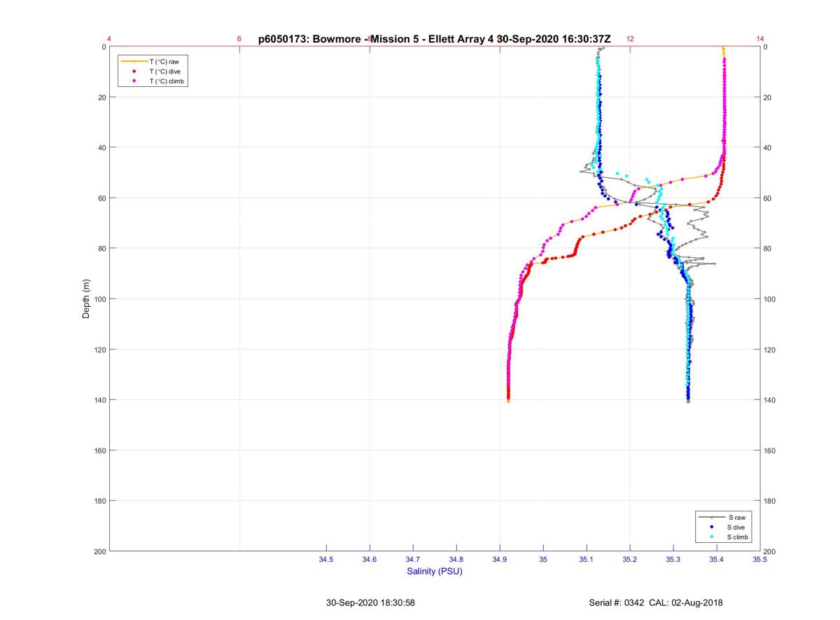Click depth tick 40 on left axis
840x620 pixels.
(101, 148)
